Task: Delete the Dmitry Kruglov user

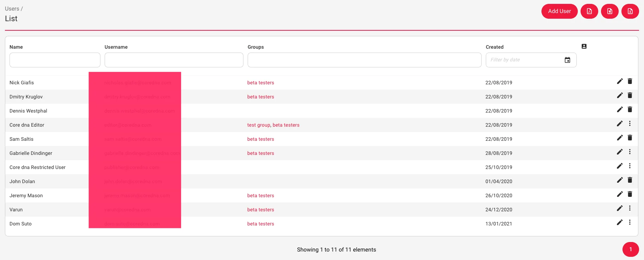Action: (x=630, y=95)
